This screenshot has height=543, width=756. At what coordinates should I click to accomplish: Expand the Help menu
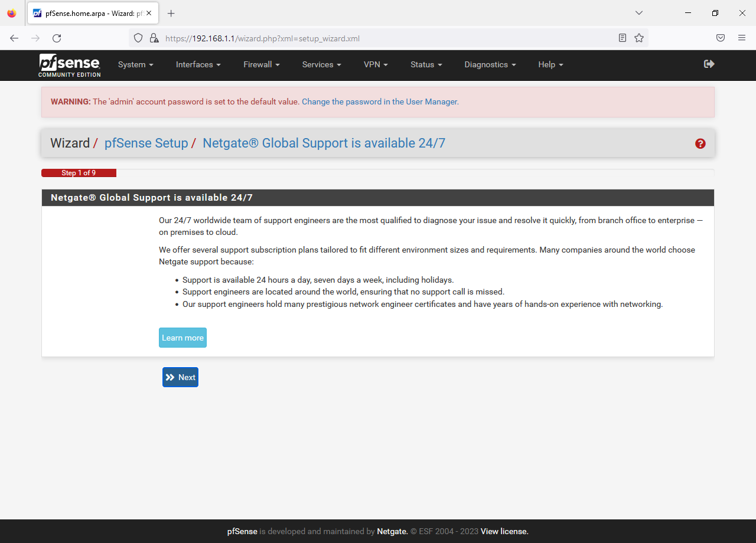[x=550, y=65]
